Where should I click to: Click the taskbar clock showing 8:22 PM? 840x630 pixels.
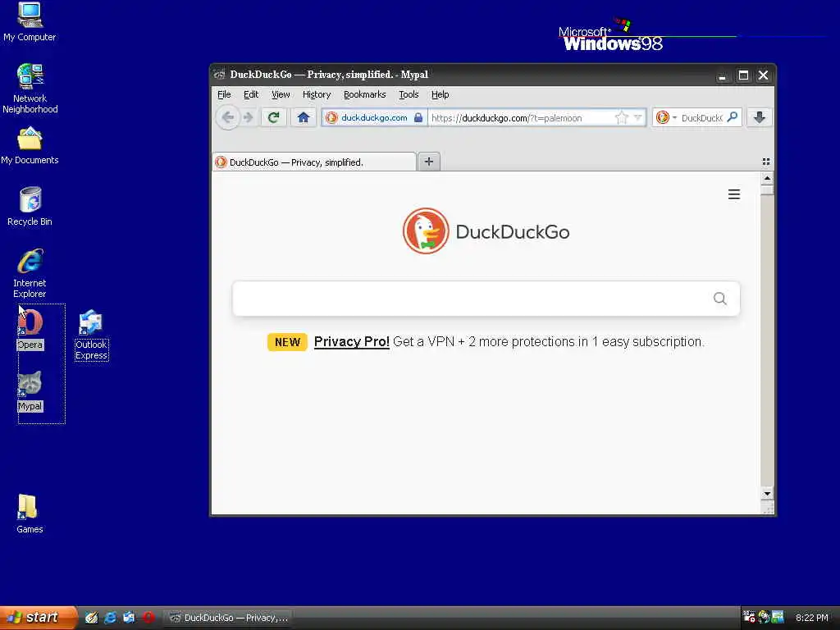[811, 618]
